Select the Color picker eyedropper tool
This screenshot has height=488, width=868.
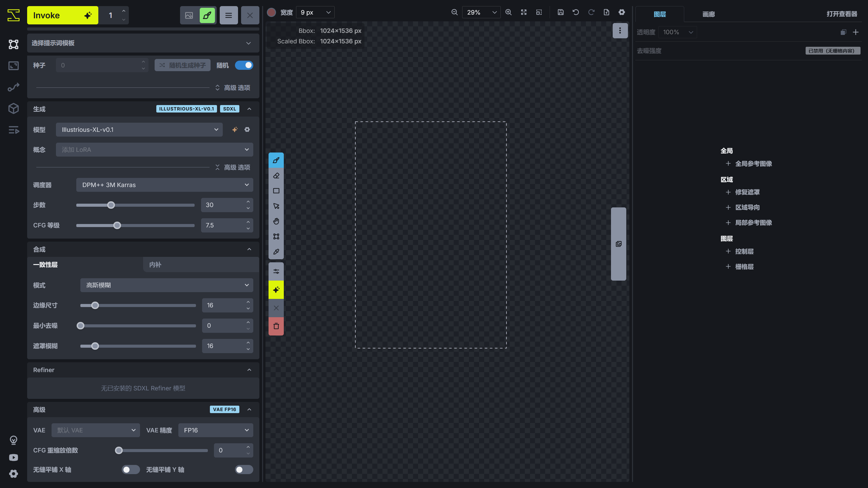pyautogui.click(x=276, y=252)
